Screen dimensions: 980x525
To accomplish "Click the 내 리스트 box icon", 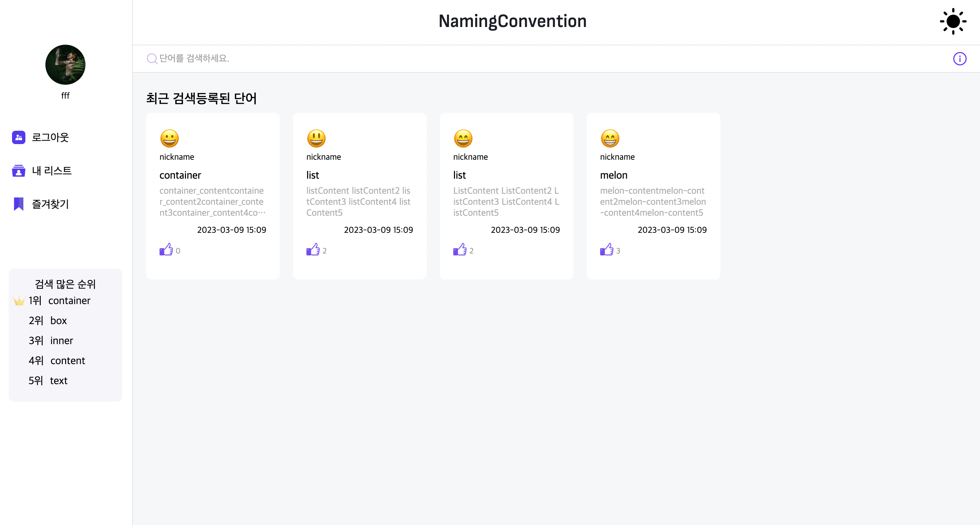I will (x=18, y=171).
